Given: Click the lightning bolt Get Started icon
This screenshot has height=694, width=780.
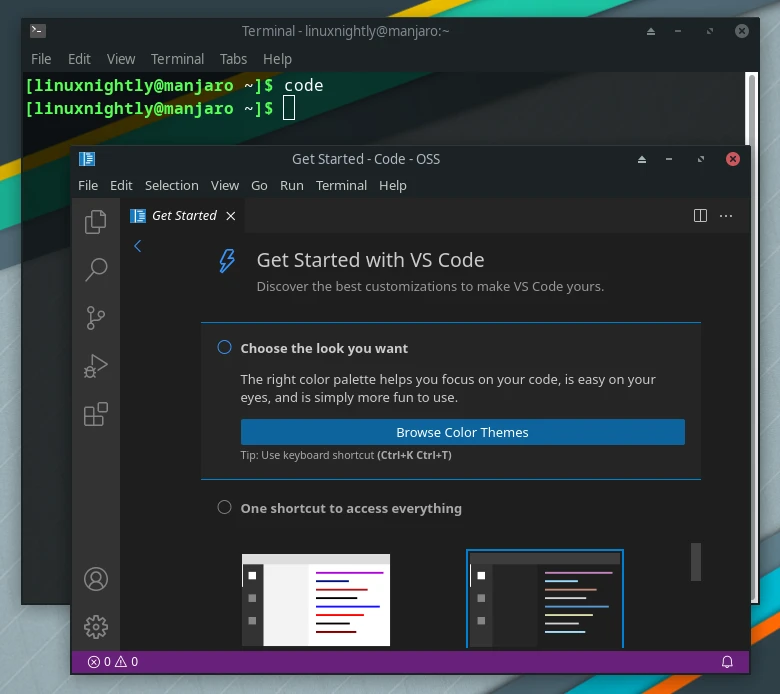Looking at the screenshot, I should coord(227,261).
